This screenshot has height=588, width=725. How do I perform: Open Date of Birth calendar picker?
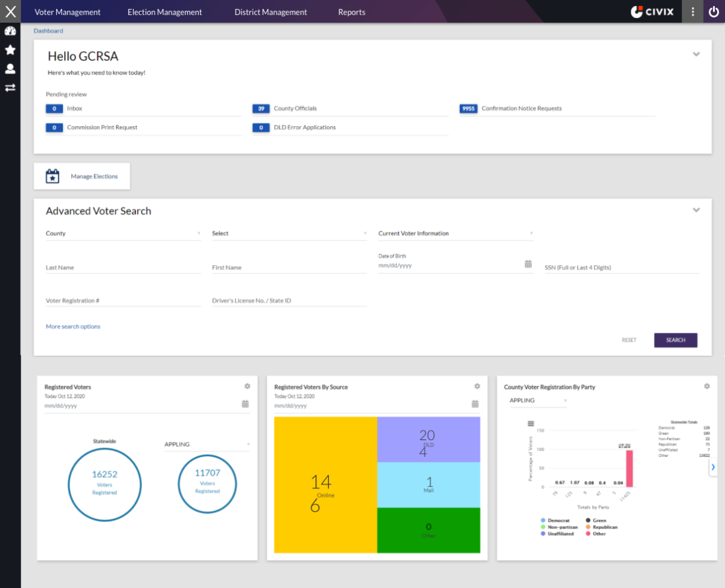[x=528, y=264]
